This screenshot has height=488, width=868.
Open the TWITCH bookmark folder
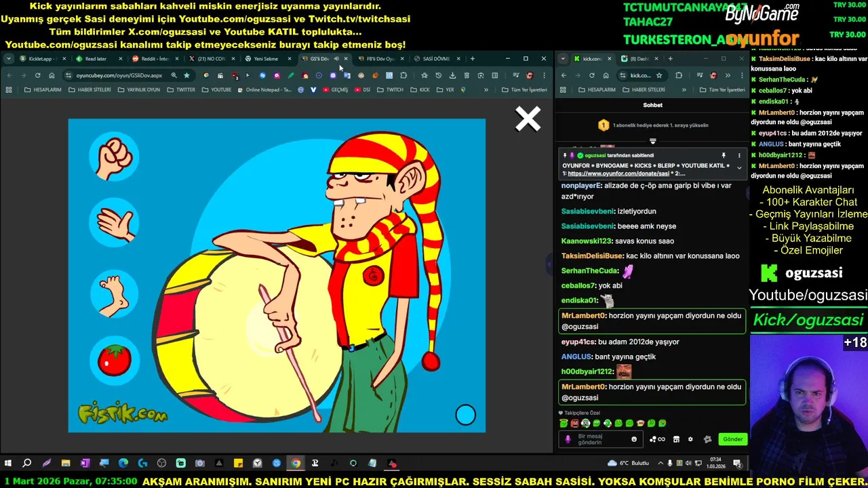click(390, 89)
